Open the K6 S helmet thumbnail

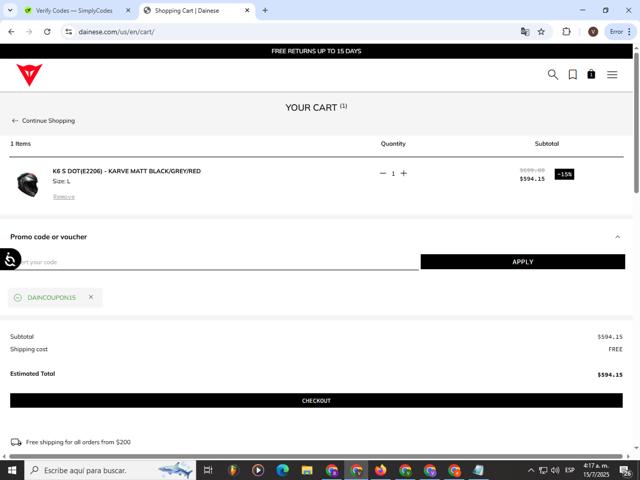(27, 184)
